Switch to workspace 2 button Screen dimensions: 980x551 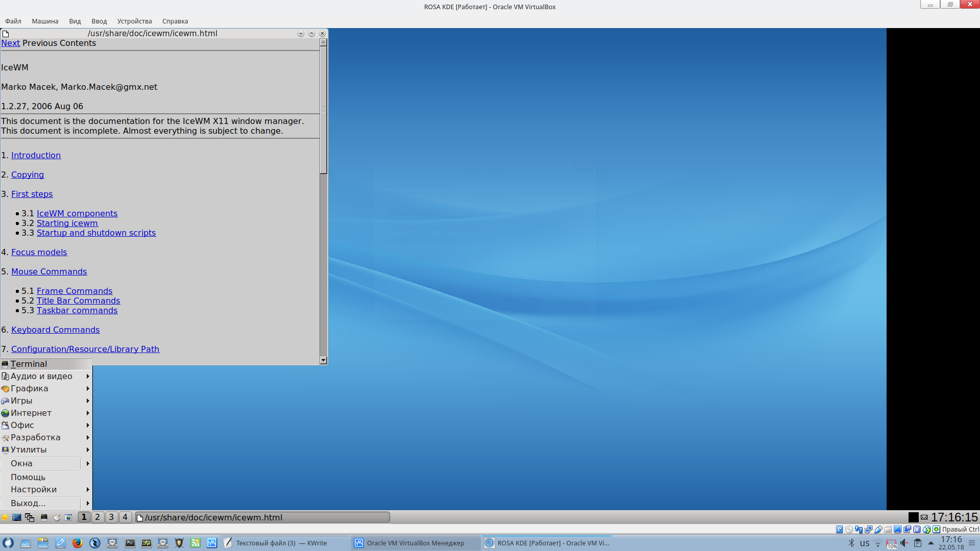[97, 517]
